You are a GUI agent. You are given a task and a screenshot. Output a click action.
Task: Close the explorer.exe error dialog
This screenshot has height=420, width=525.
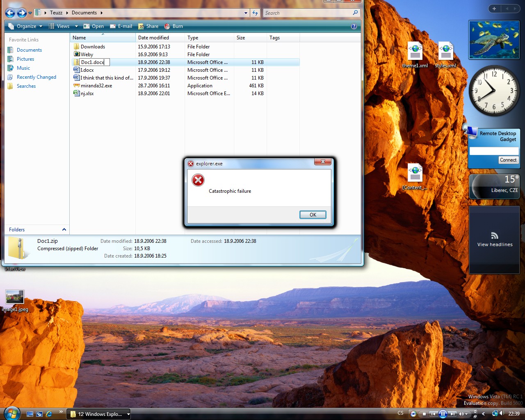[x=323, y=162]
